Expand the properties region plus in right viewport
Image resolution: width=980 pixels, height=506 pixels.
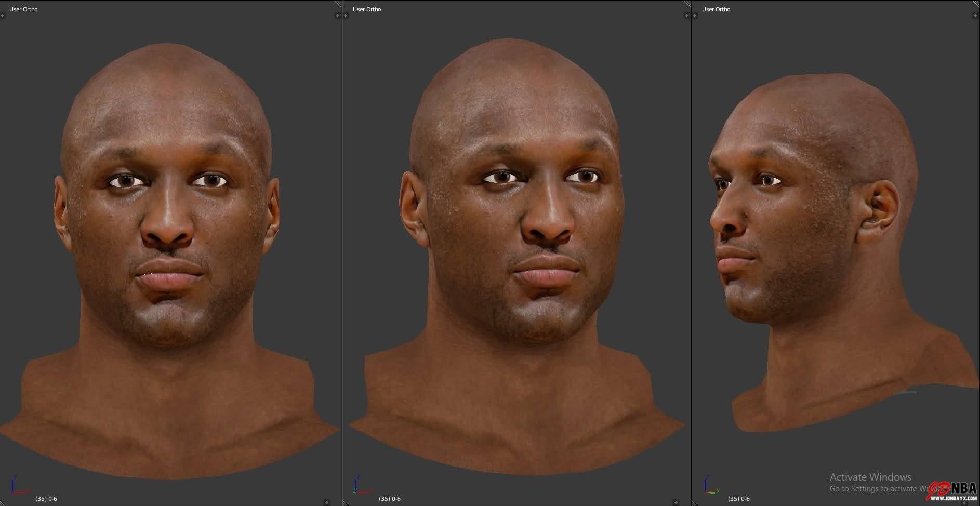[x=975, y=16]
